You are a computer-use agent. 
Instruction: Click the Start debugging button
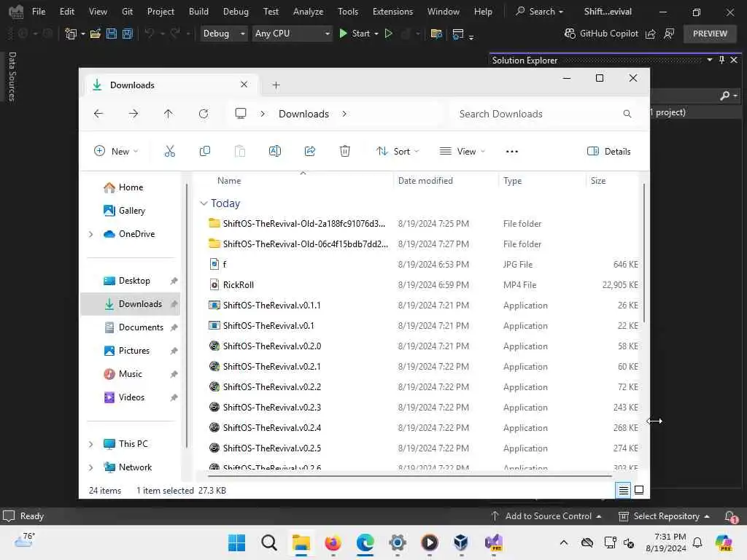coord(355,34)
